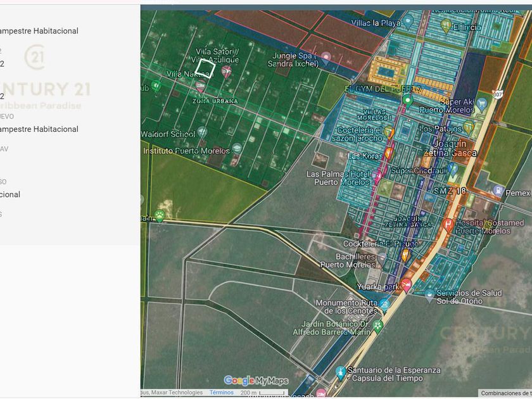Click the Super Chedraui label text
532x399 pixels.
coord(418,170)
